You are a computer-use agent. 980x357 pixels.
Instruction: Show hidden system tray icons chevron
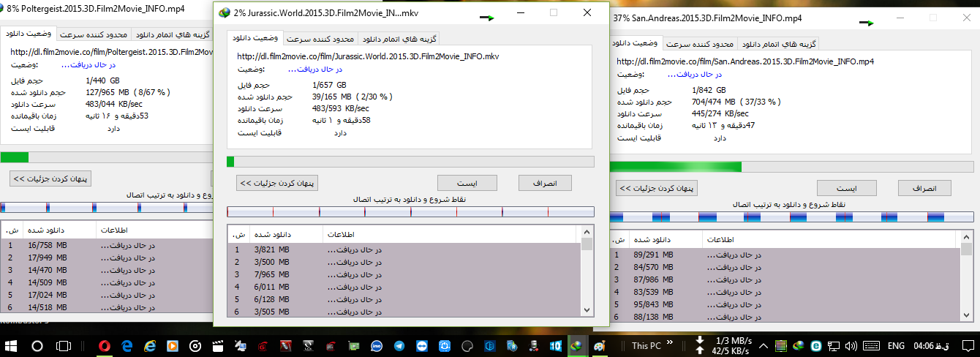pos(764,346)
